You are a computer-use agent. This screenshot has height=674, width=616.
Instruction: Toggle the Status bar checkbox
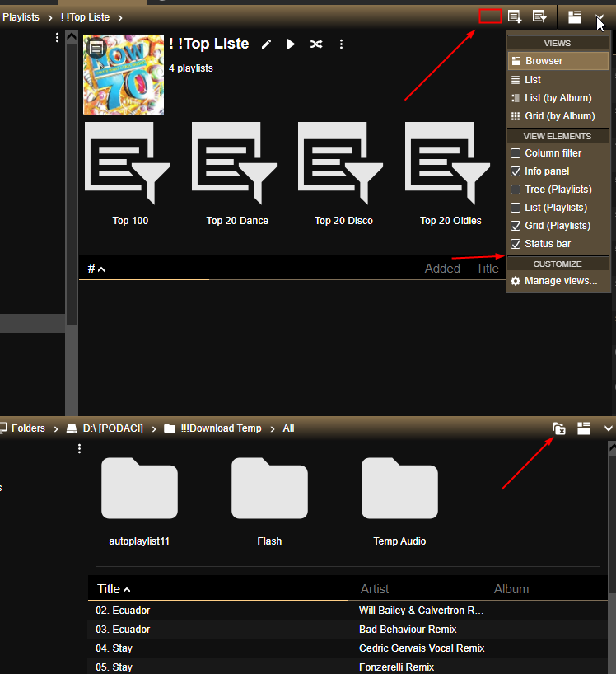click(x=516, y=244)
